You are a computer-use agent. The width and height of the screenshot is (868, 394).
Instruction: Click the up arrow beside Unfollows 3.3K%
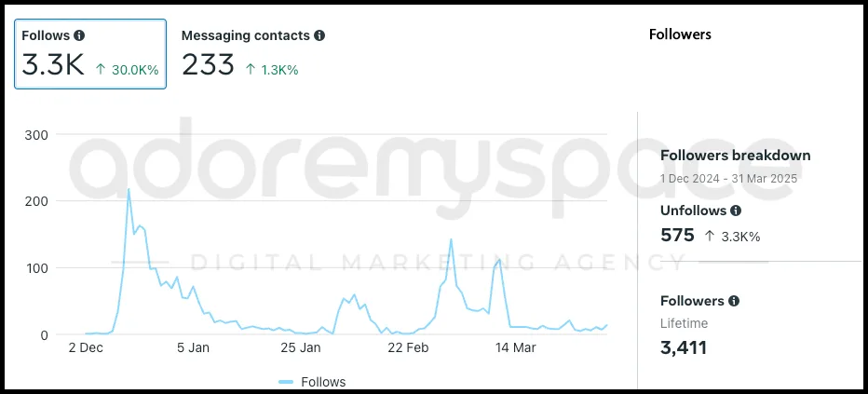(x=710, y=237)
